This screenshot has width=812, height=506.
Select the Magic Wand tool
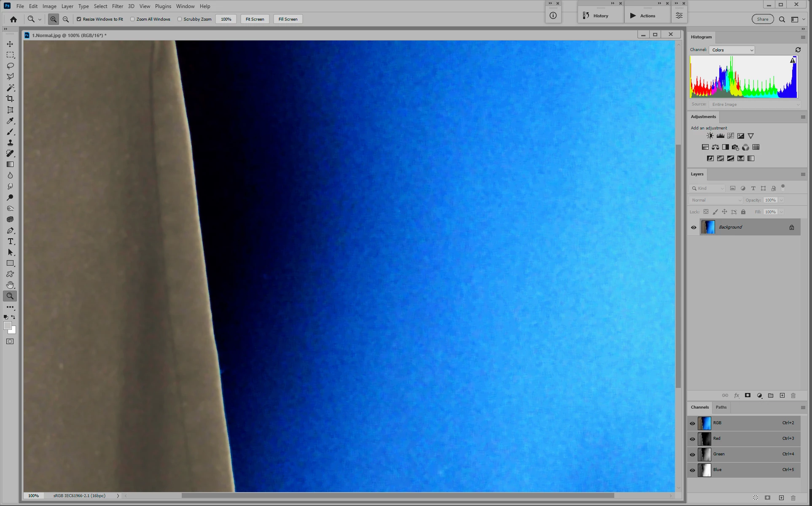coord(10,88)
